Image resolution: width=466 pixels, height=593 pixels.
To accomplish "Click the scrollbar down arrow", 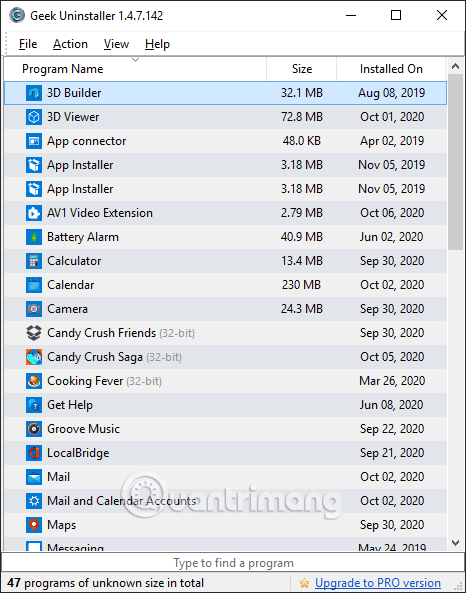I will pos(455,543).
